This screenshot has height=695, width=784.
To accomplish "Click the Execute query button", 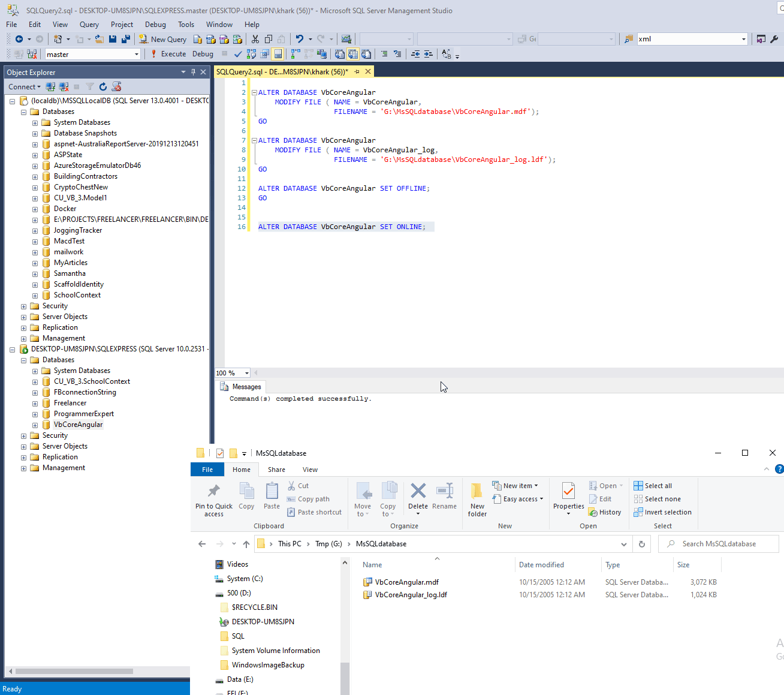I will coord(168,54).
